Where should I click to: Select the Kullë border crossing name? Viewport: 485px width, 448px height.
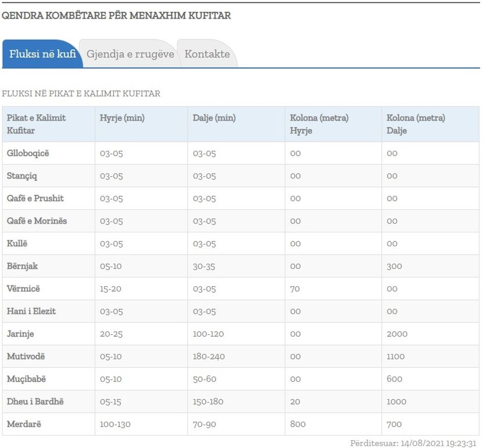pos(17,244)
